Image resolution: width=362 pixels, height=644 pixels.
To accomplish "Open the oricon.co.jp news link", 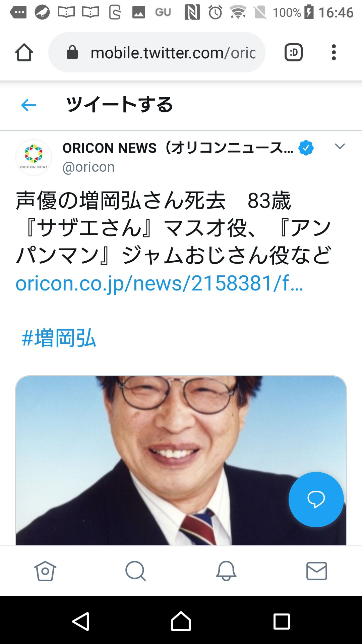I will coord(160,283).
